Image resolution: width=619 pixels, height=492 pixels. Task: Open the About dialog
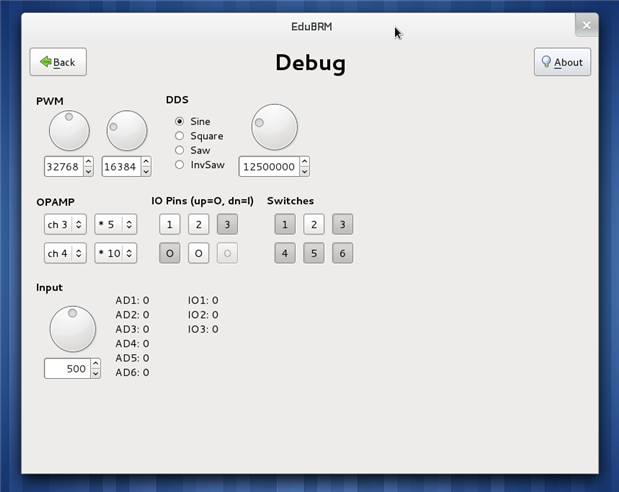coord(562,62)
